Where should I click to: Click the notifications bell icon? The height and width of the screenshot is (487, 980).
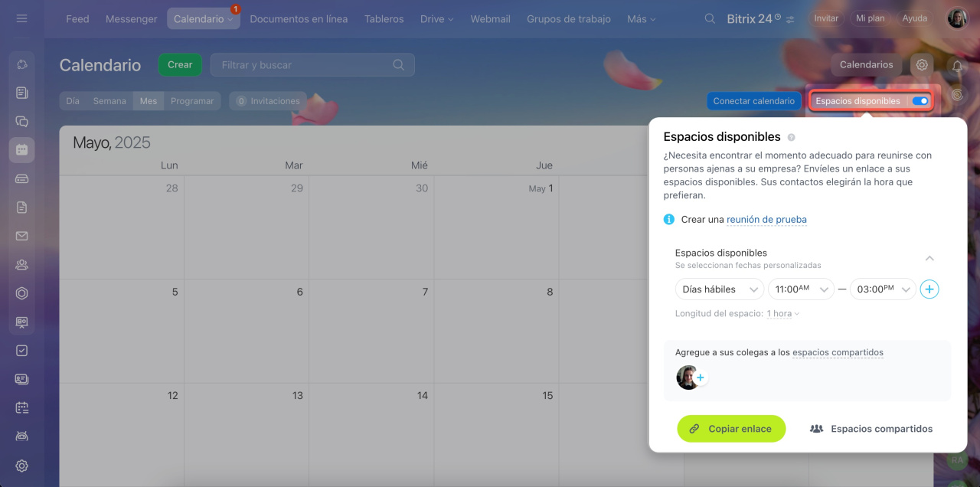tap(956, 67)
